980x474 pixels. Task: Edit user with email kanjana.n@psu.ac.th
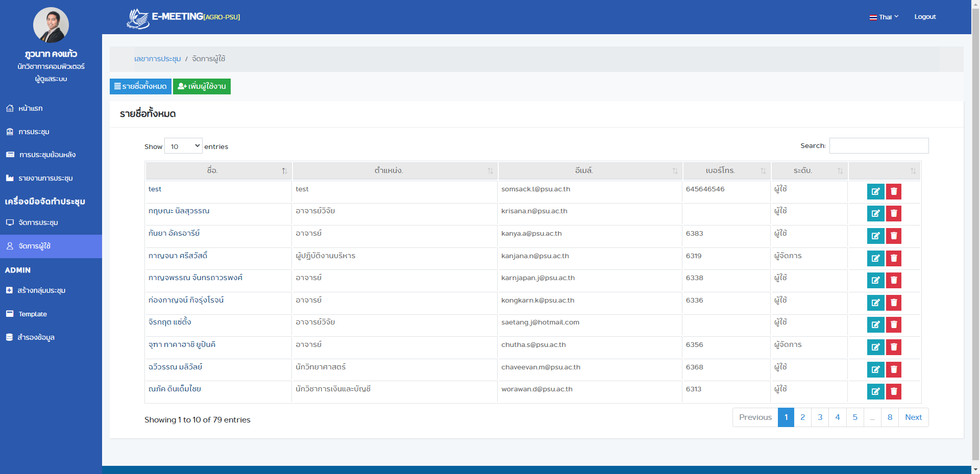875,258
